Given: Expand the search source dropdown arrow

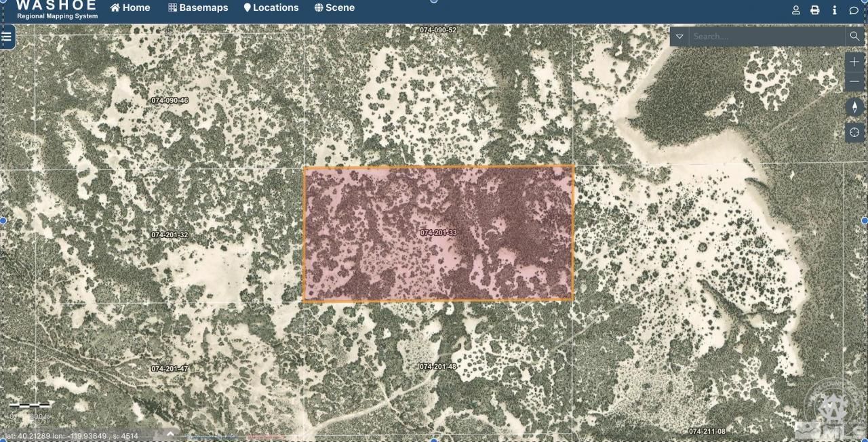Looking at the screenshot, I should pos(679,37).
